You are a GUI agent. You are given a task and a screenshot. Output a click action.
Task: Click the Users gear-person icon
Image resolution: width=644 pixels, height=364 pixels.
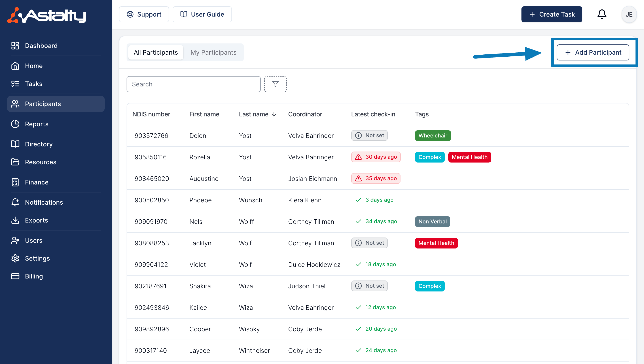[15, 240]
